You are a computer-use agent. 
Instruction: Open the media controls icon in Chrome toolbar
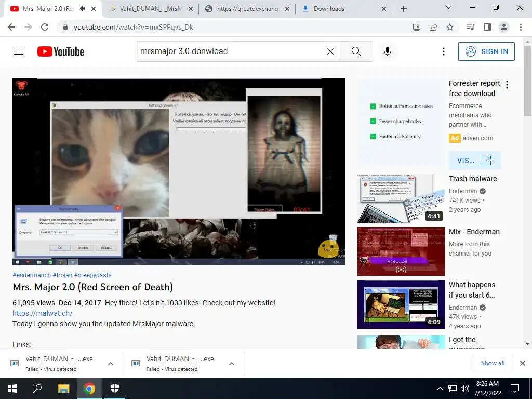470,27
